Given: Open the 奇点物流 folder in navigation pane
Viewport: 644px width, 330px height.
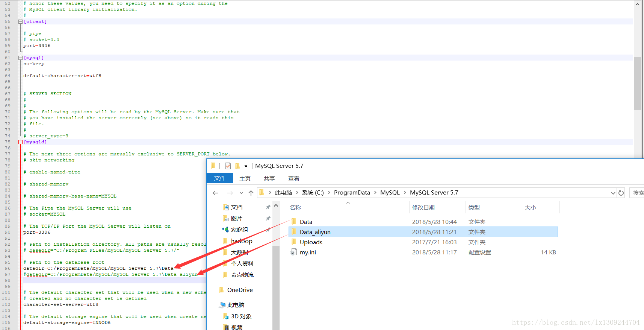Looking at the screenshot, I should click(x=242, y=275).
